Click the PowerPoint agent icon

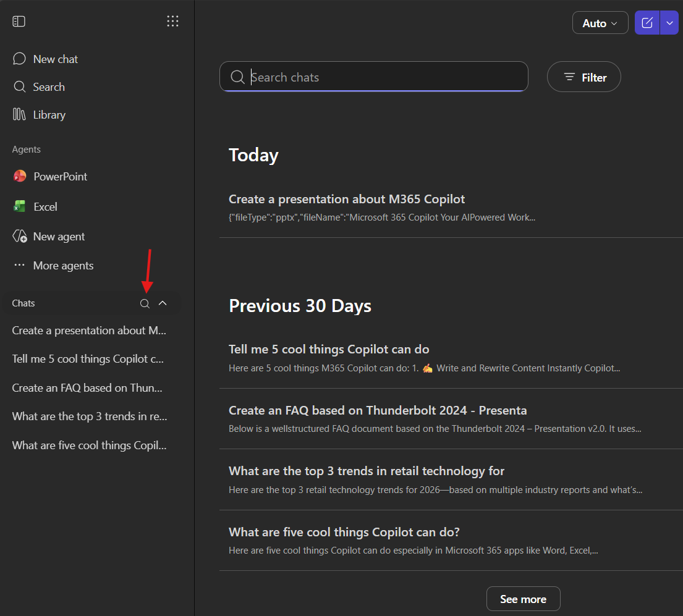[20, 176]
